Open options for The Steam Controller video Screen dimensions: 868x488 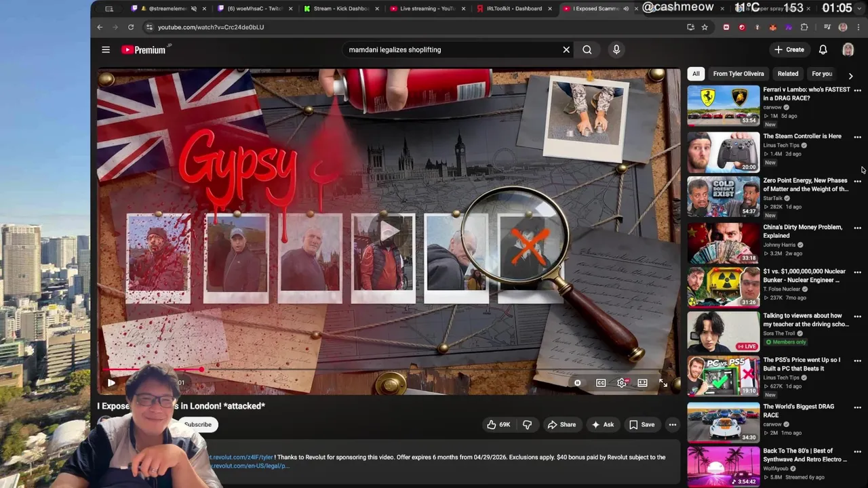[857, 137]
